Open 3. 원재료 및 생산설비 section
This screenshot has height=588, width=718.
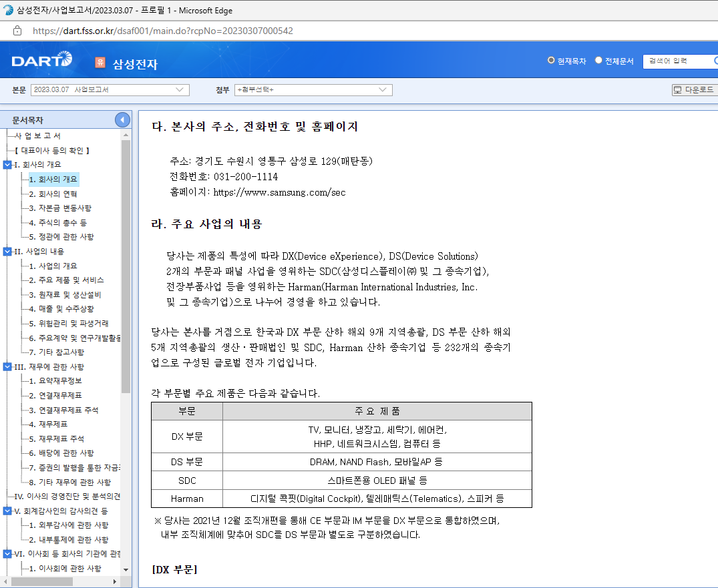pos(65,295)
